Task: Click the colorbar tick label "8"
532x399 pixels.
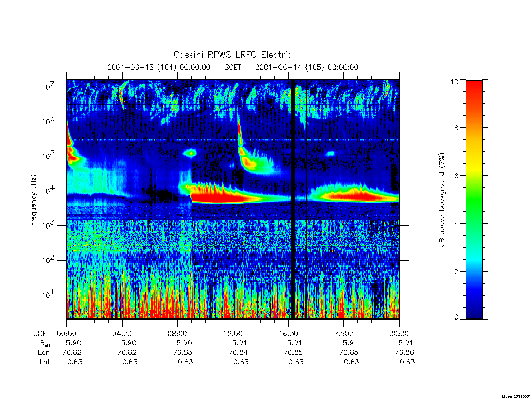Action: pos(456,128)
